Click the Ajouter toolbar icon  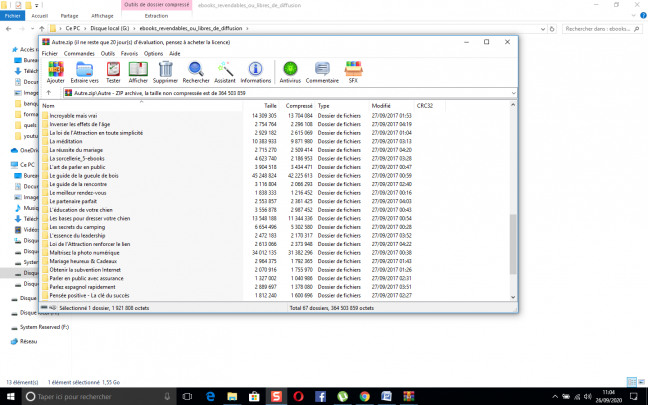click(56, 70)
